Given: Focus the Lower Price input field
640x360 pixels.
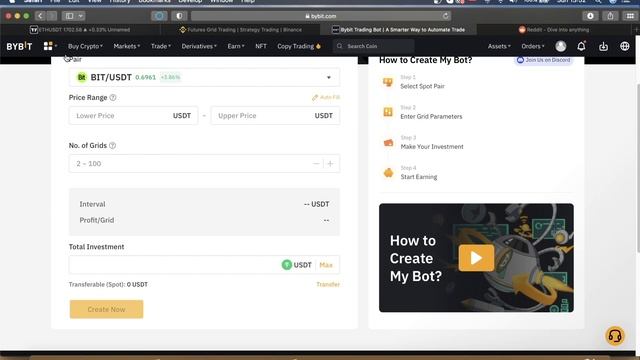Looking at the screenshot, I should coord(133,116).
